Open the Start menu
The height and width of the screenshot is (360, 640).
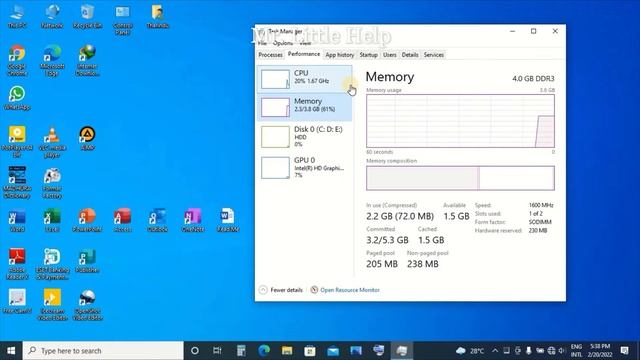[x=11, y=351]
